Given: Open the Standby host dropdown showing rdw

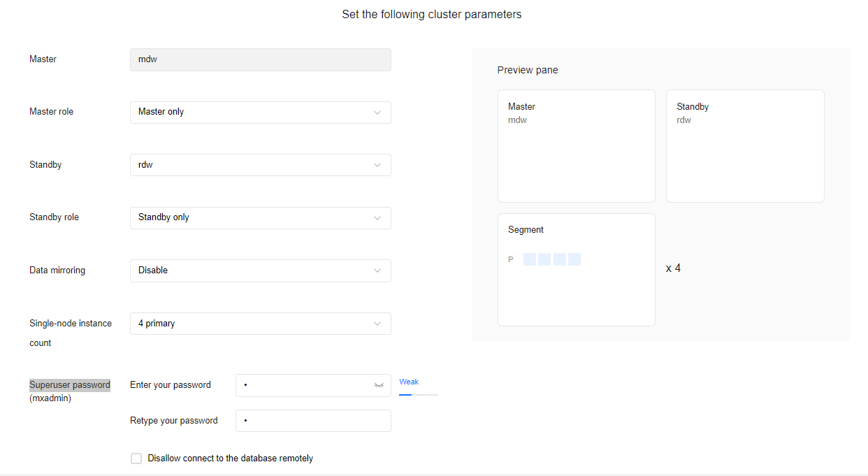Looking at the screenshot, I should (x=260, y=165).
